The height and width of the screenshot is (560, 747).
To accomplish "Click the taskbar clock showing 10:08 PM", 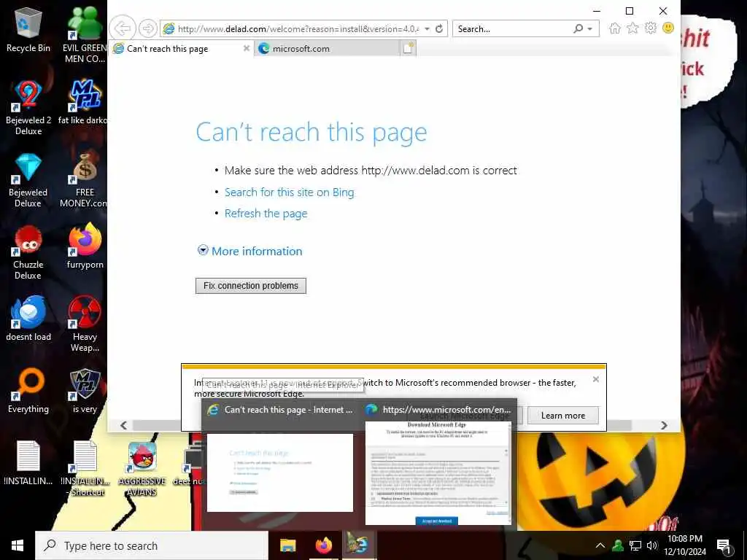I will pos(684,545).
